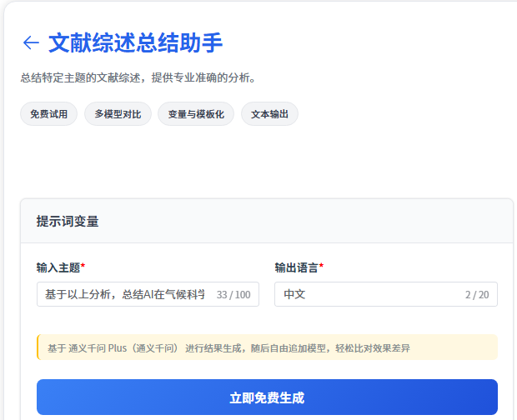
Task: Click the 提示词变量 panel header
Action: click(68, 222)
